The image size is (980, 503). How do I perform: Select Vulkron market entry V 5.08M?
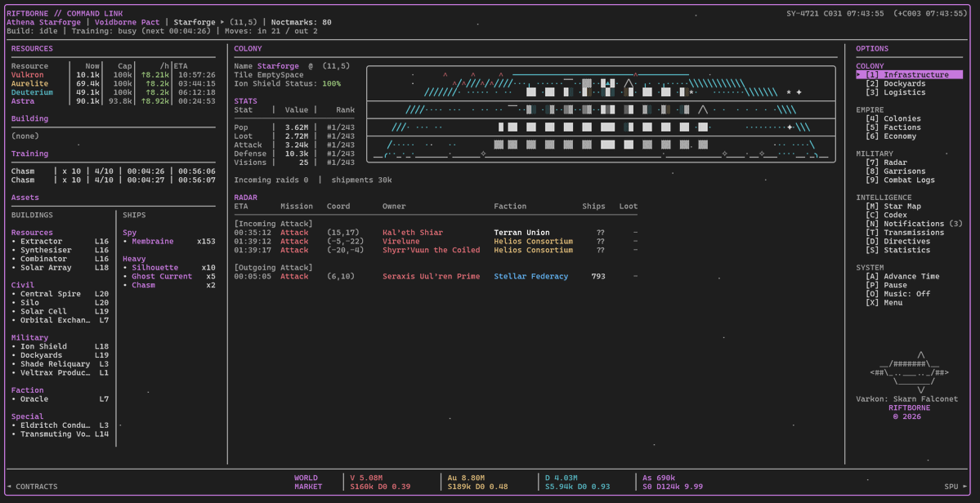(x=380, y=482)
